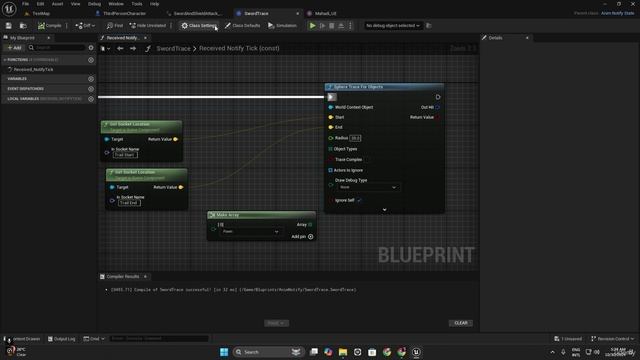Edit the Trail End socket name
640x360 pixels.
(x=129, y=203)
